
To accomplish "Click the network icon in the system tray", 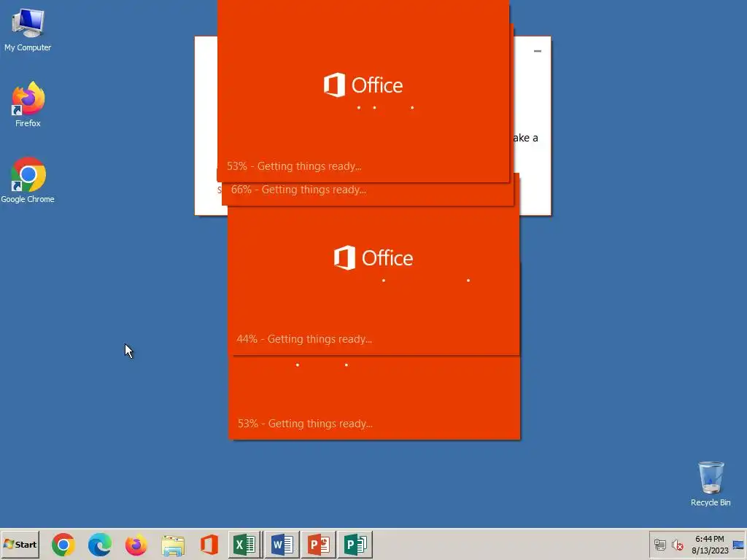I will (x=659, y=545).
